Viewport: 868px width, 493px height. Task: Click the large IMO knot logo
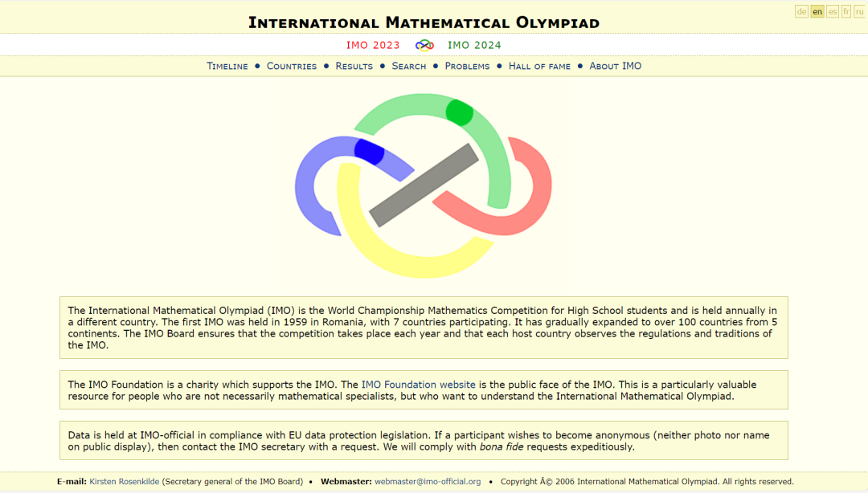pos(424,186)
